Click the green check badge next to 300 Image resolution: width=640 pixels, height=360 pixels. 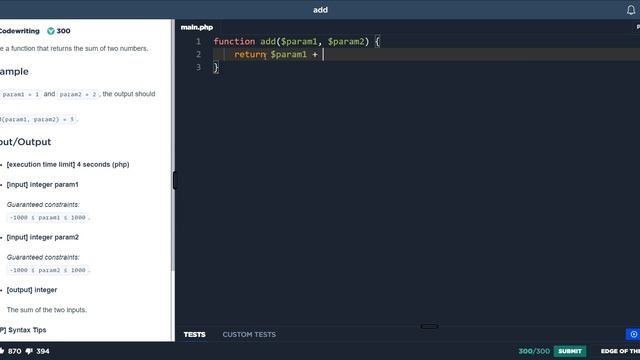(x=51, y=31)
